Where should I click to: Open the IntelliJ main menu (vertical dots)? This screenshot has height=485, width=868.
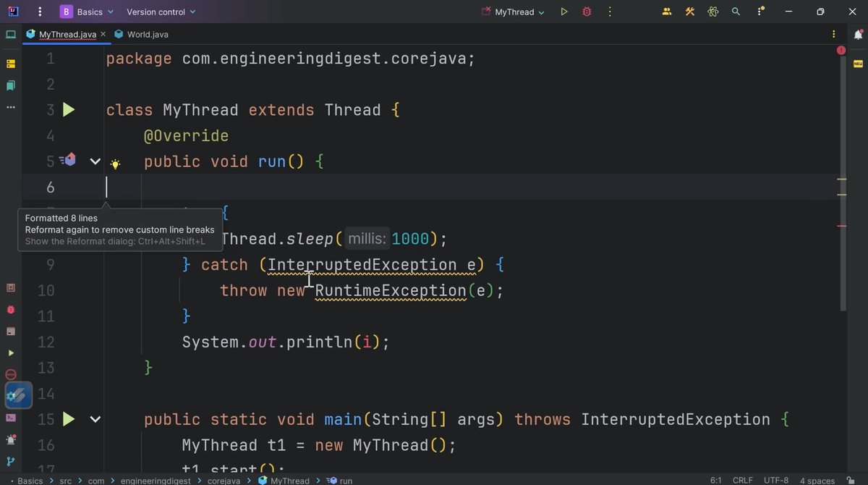(x=40, y=12)
